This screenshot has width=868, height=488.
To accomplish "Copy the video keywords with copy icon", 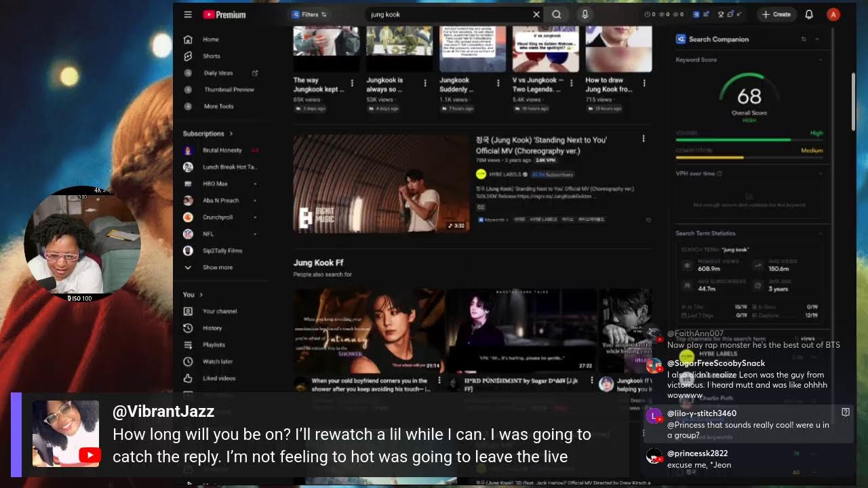I will pos(648,220).
